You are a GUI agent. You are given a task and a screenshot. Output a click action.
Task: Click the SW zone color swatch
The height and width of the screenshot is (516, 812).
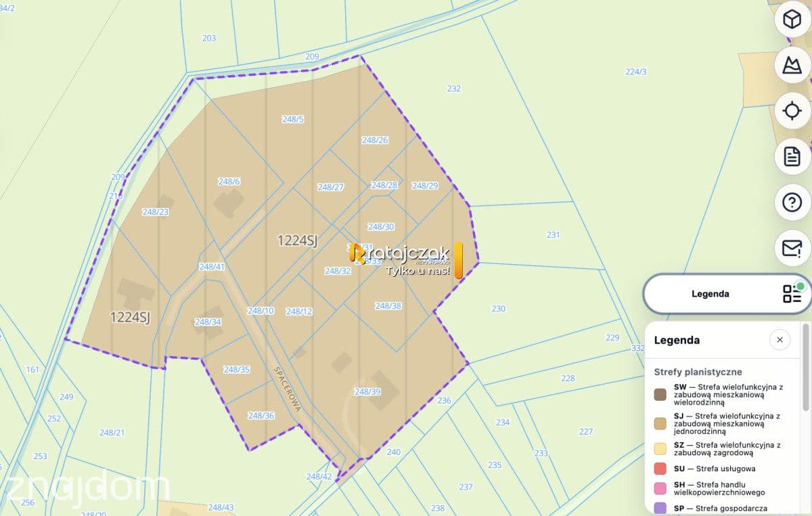[x=660, y=395]
